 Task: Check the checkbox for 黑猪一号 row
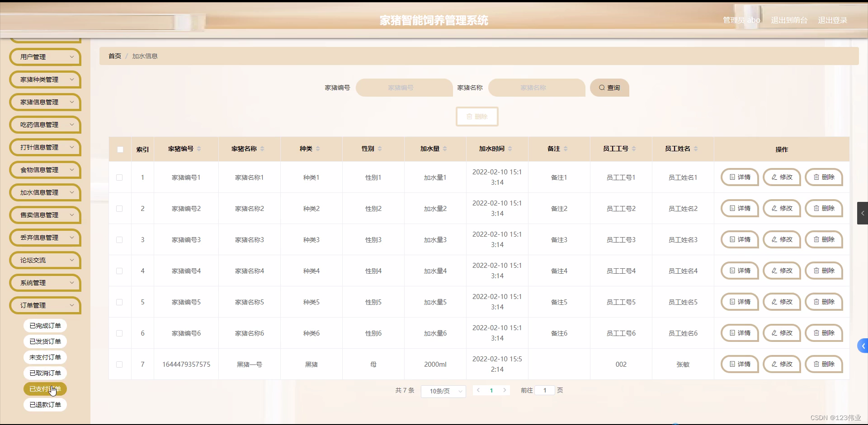[x=119, y=364]
